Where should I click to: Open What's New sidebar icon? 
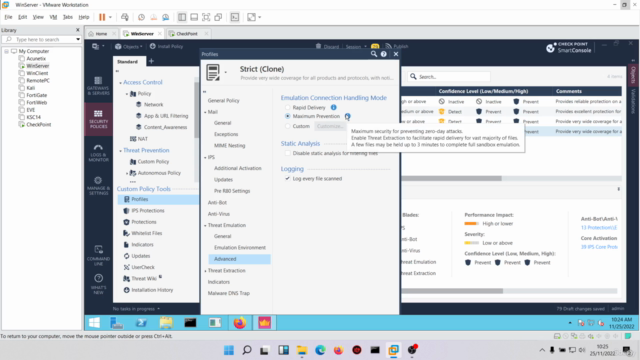pyautogui.click(x=98, y=284)
